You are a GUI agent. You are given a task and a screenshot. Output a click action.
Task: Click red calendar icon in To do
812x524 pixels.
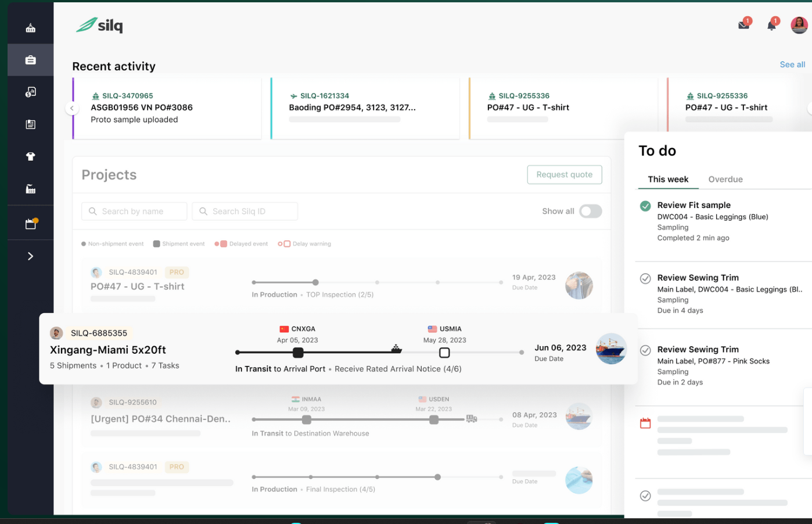[645, 423]
